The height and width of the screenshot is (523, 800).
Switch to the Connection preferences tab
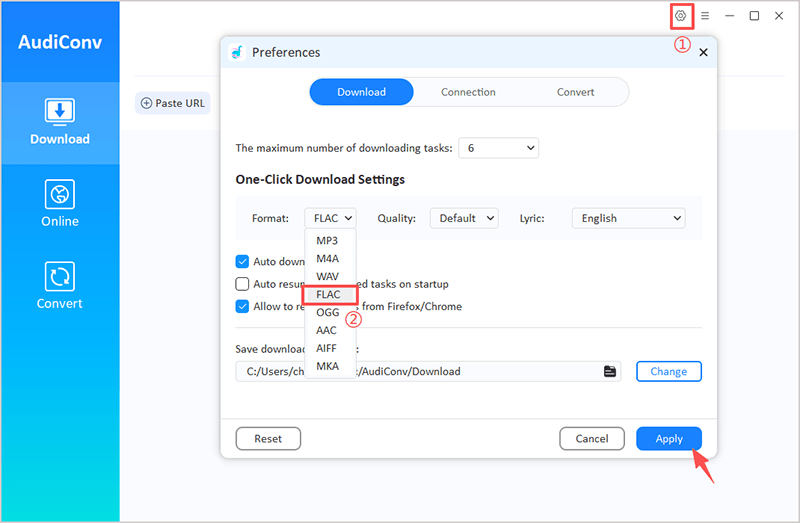[468, 92]
